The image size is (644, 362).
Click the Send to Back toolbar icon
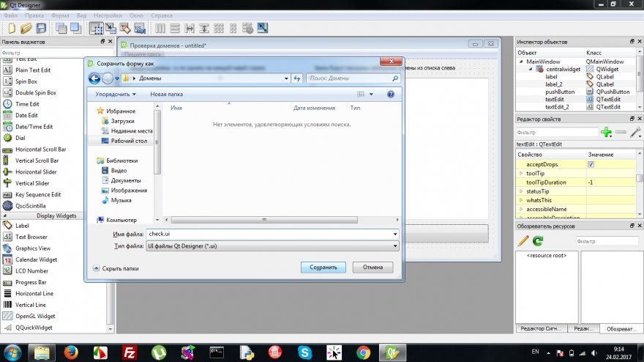[61, 28]
